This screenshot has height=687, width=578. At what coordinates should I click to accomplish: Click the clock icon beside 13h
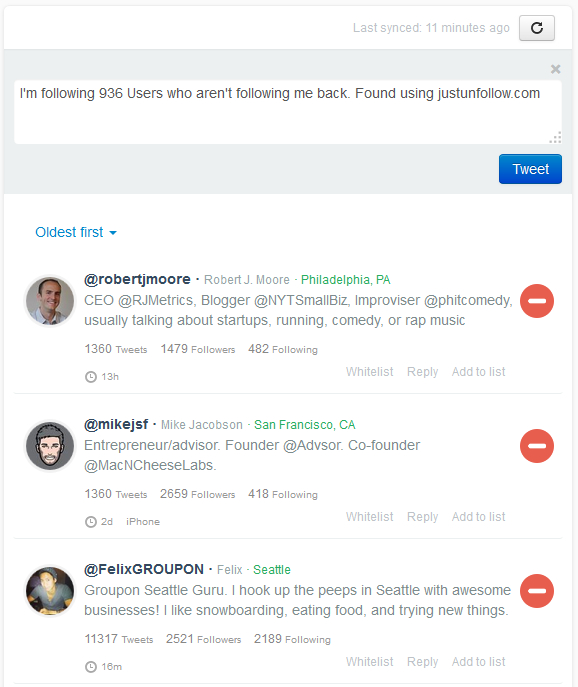coord(91,377)
